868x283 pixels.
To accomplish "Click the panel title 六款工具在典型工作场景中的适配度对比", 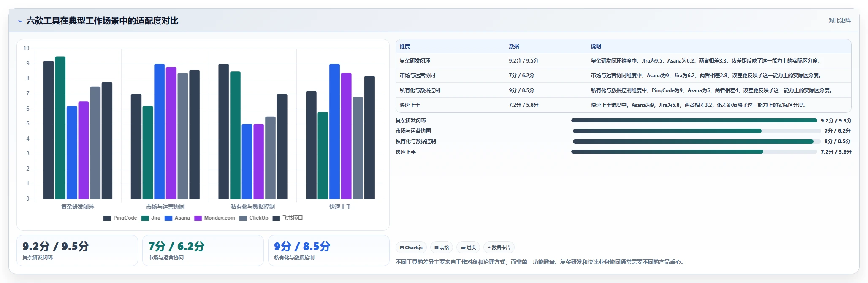I will coord(102,21).
